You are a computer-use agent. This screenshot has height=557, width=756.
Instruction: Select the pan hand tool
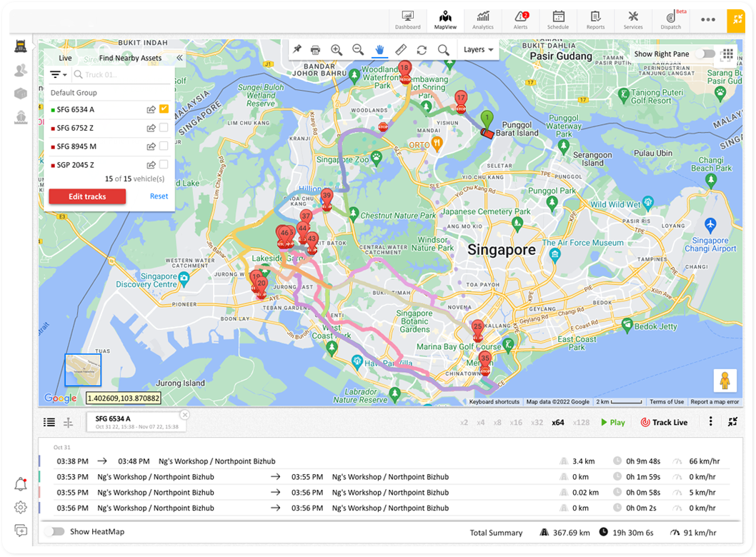[379, 50]
